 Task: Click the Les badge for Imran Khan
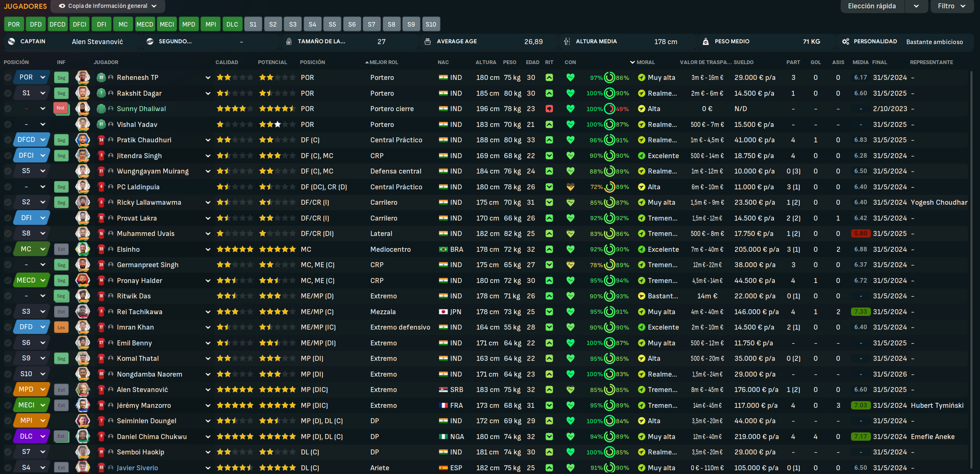point(61,328)
